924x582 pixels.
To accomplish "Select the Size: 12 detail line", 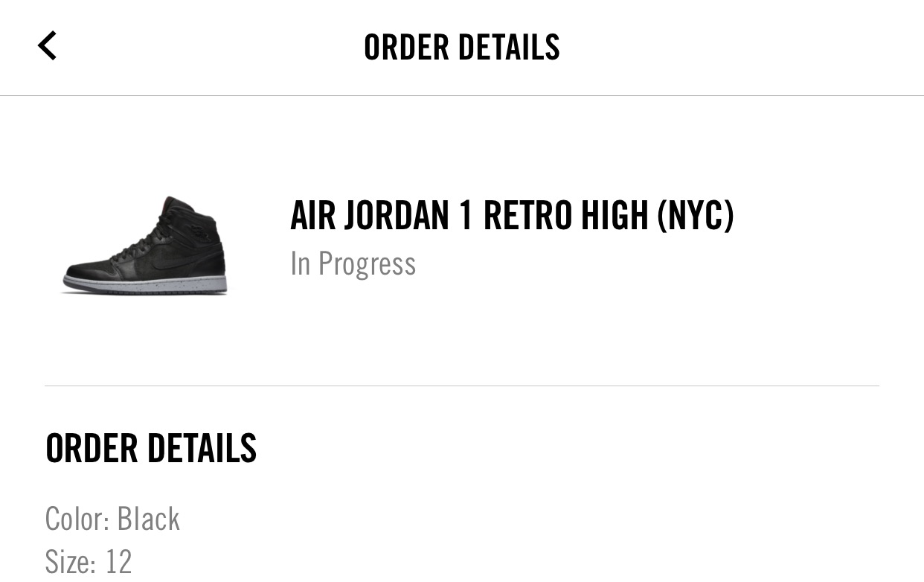I will (89, 562).
